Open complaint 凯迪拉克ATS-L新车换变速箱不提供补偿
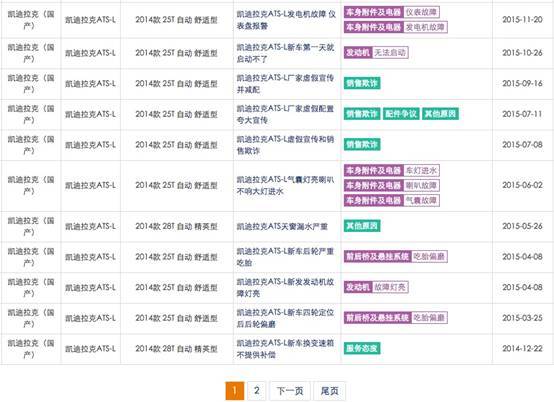This screenshot has height=402, width=554. (285, 349)
